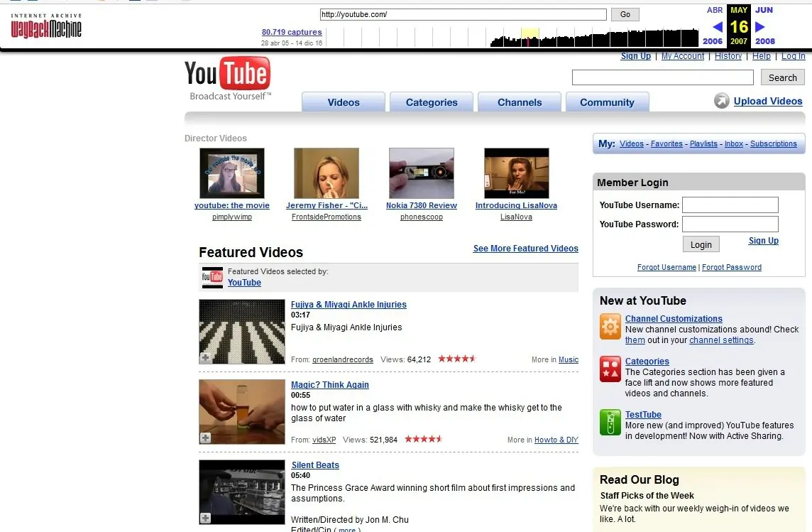Viewport: 812px width, 532px height.
Task: Open My Playlists link
Action: pyautogui.click(x=703, y=144)
